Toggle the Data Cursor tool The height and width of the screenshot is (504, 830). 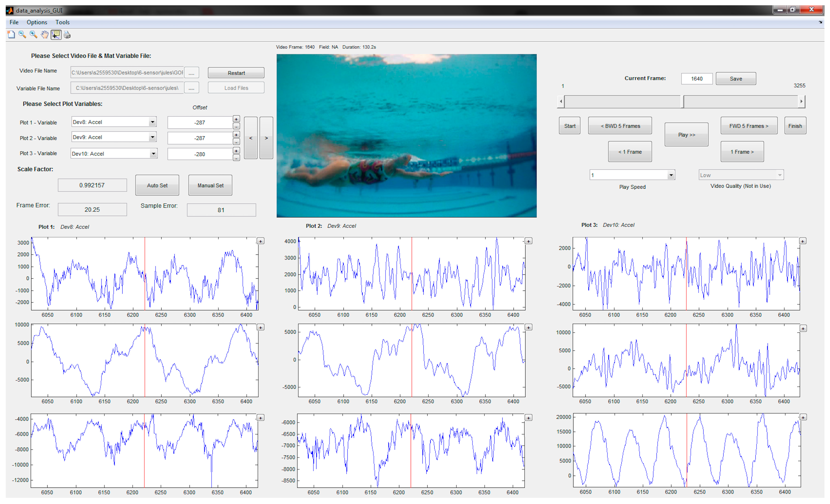[x=56, y=35]
